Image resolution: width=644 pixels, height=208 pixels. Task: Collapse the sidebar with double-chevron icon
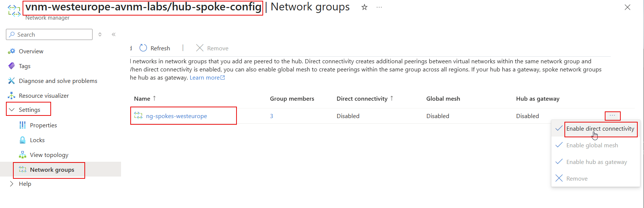click(114, 34)
